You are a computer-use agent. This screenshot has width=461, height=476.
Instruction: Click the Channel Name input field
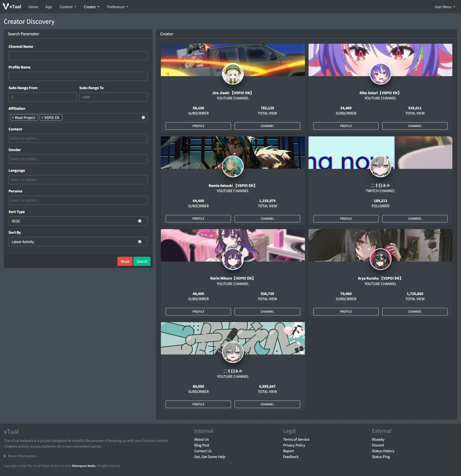pos(78,56)
